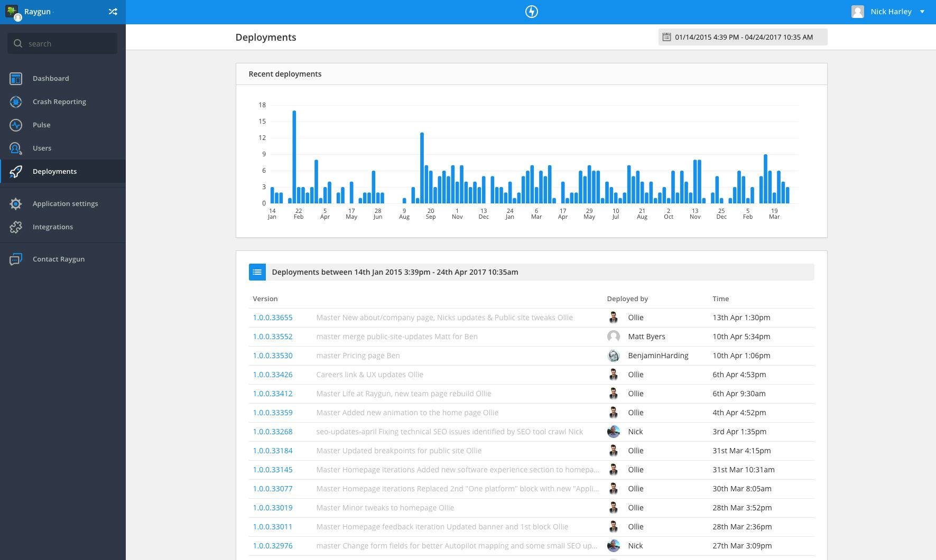Open deployment version 1.0.0.33552
Screen dimensions: 936x560
pos(273,337)
